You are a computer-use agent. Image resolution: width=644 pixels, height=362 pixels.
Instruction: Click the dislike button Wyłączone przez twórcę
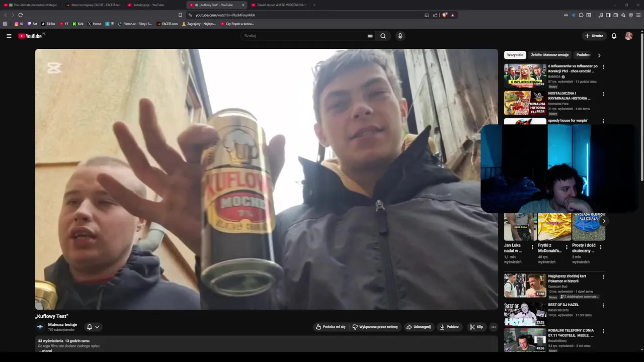(375, 327)
